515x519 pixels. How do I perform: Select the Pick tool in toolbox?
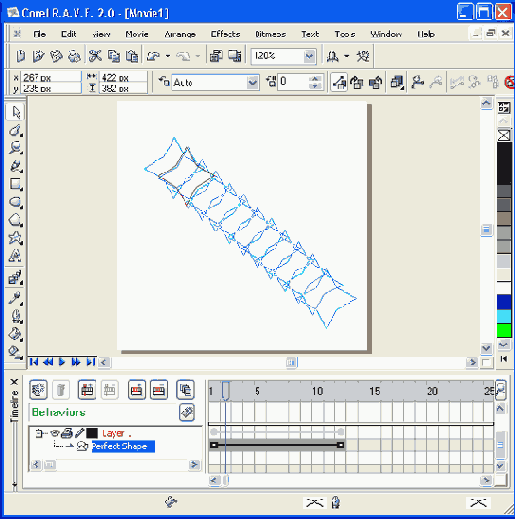[15, 112]
